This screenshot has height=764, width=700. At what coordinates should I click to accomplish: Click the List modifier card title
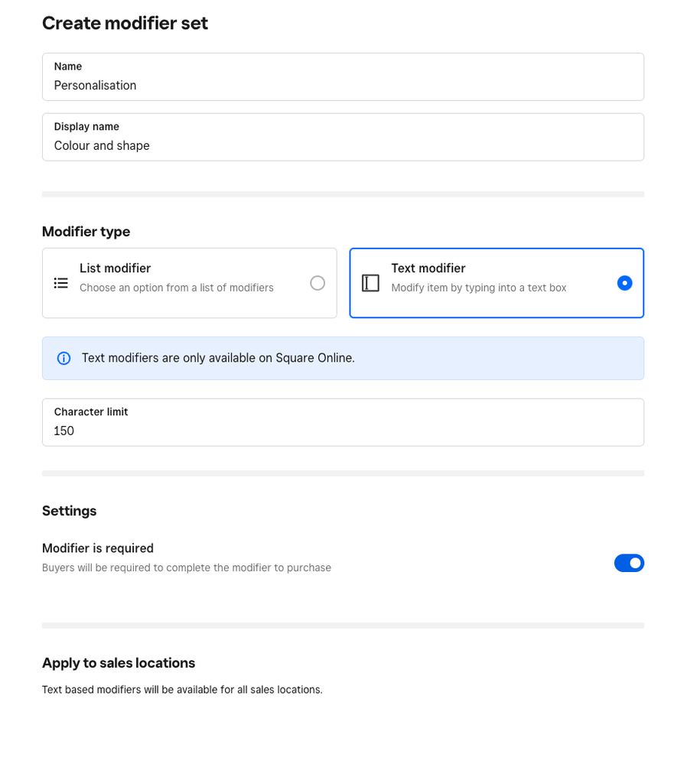click(115, 268)
